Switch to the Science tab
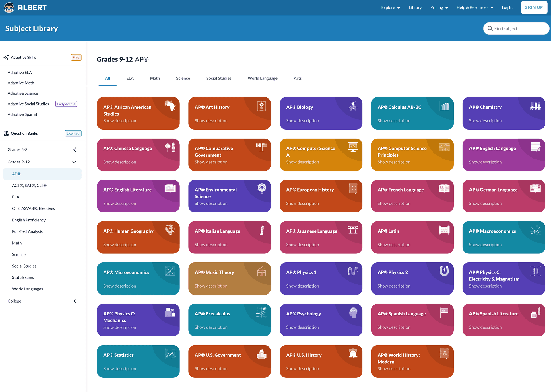551x392 pixels. [x=183, y=78]
